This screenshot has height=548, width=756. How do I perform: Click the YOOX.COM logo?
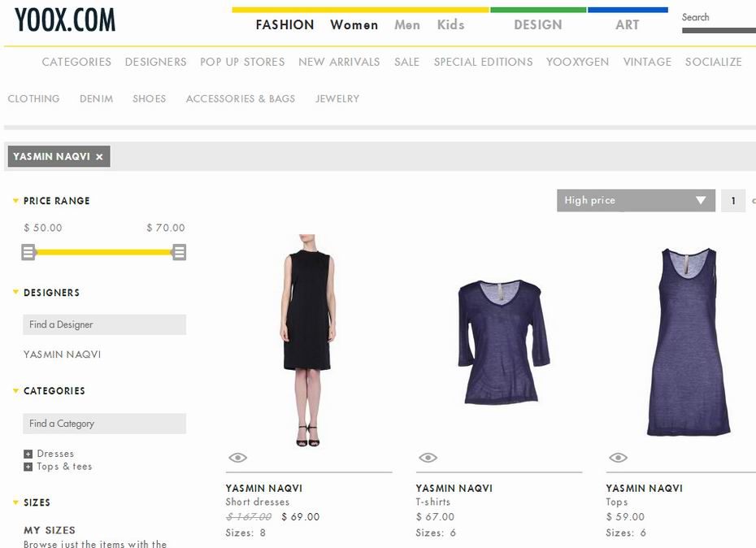coord(65,20)
